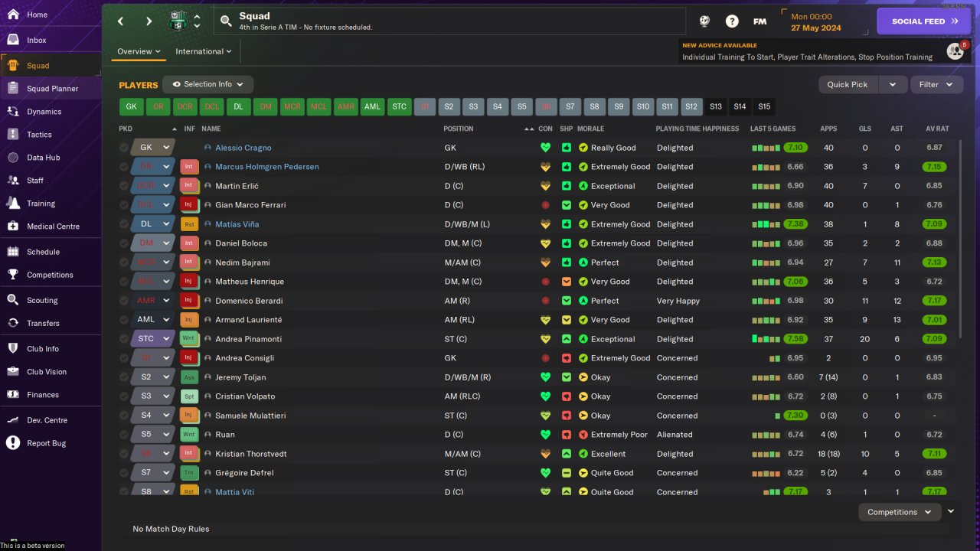The width and height of the screenshot is (980, 551).
Task: Click the Staff icon in the sidebar
Action: (x=13, y=181)
